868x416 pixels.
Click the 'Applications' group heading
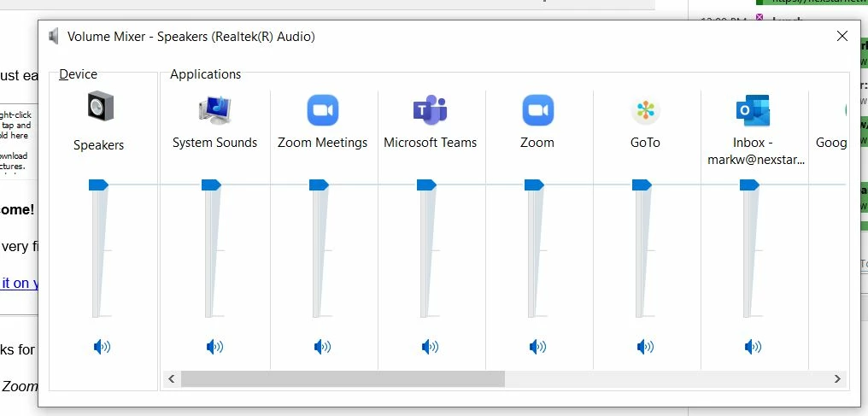[205, 74]
